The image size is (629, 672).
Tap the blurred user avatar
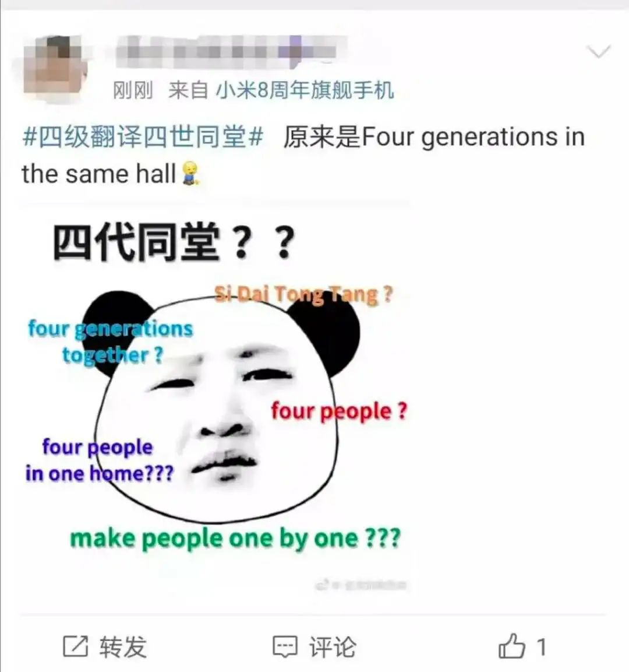coord(54,65)
